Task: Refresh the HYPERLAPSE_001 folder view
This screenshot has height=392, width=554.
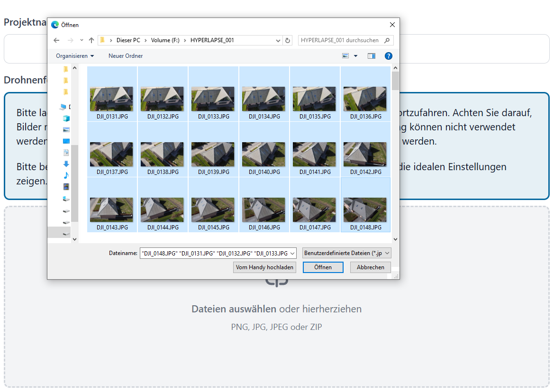Action: pyautogui.click(x=288, y=40)
